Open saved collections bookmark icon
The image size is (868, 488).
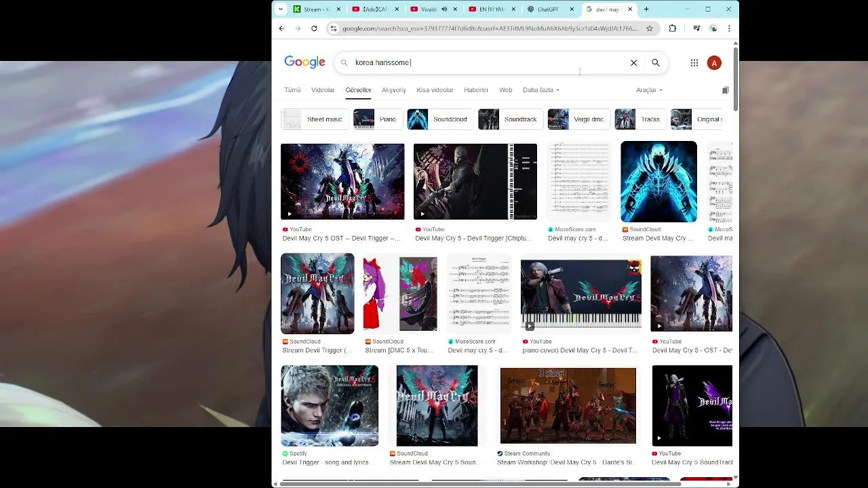tap(725, 90)
